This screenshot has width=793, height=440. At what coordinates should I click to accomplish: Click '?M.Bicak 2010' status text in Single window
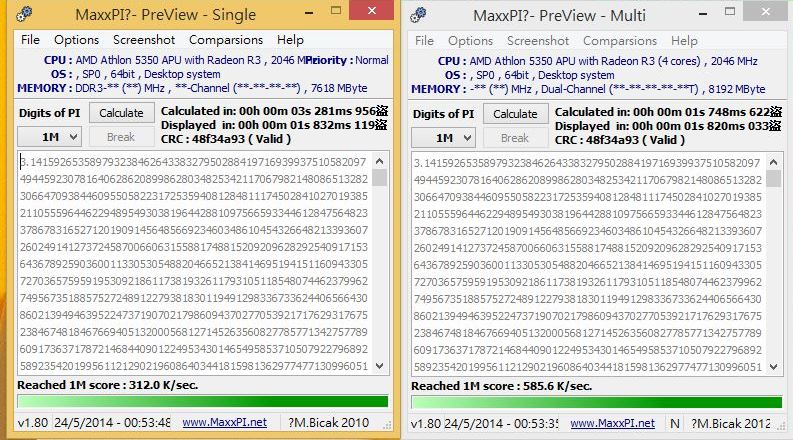329,422
